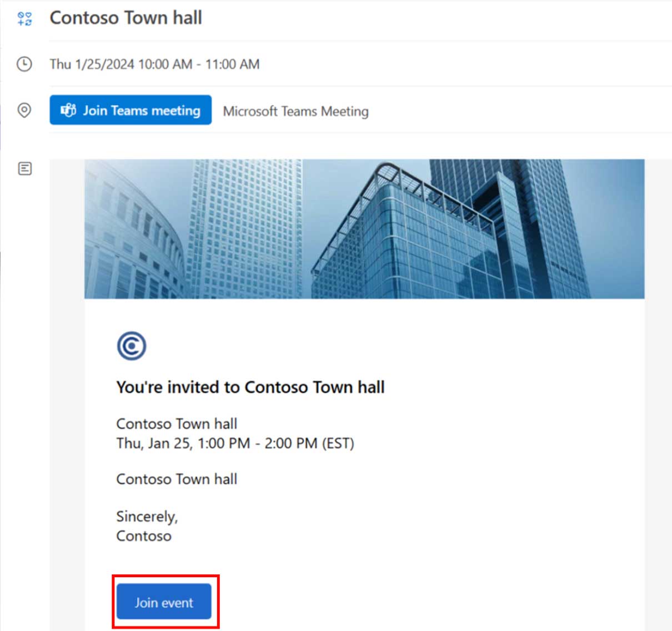Click the skyscraper banner image
The width and height of the screenshot is (672, 631).
click(364, 229)
